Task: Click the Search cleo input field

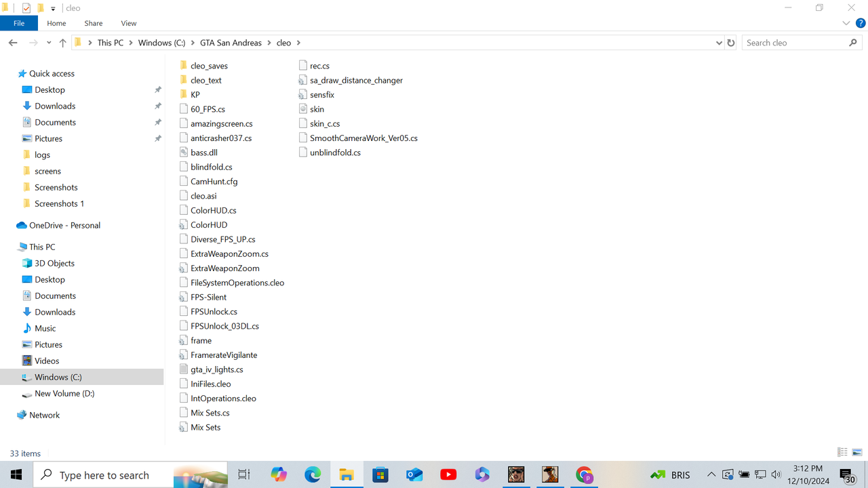Action: point(794,43)
